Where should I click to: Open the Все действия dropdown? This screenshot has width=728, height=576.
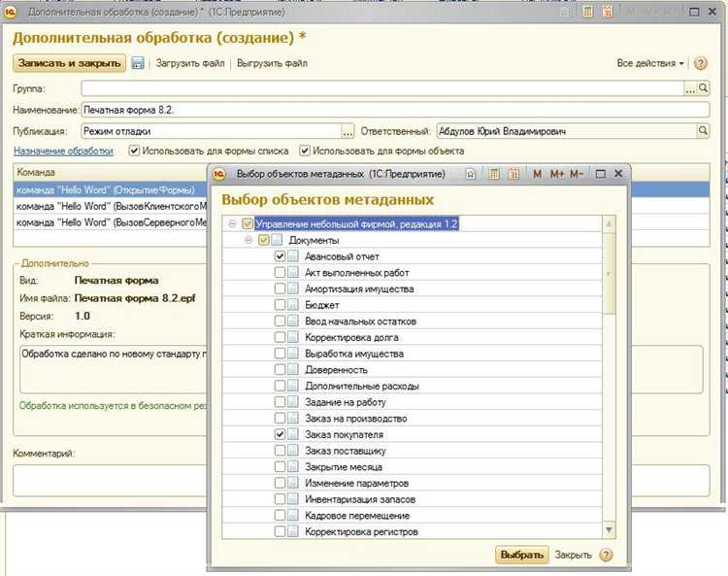coord(650,63)
